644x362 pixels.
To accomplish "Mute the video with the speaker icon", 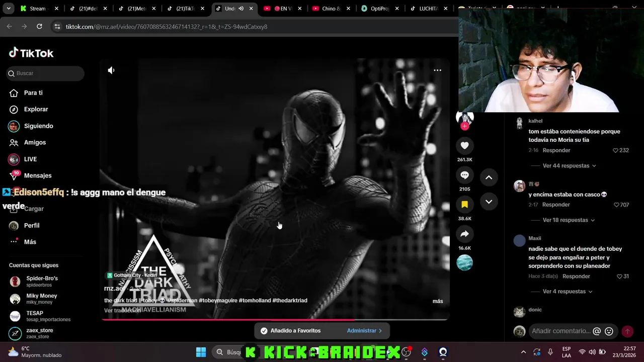I will tap(111, 70).
